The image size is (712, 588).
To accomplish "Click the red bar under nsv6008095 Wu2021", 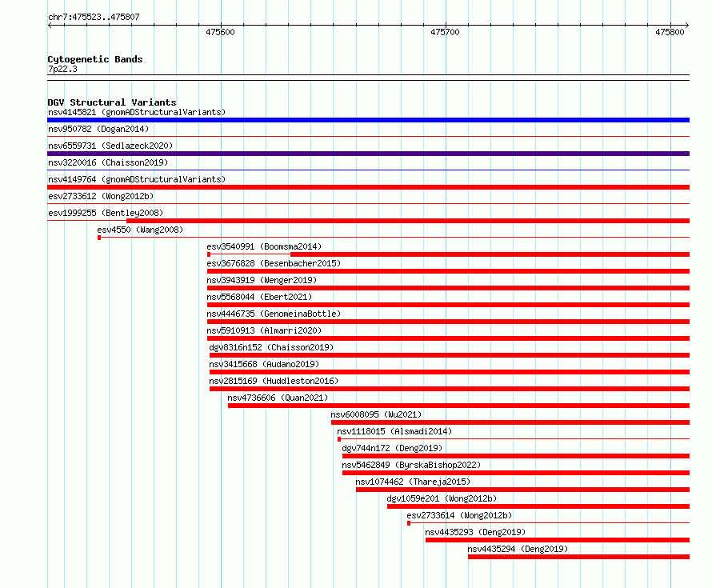I will (510, 422).
